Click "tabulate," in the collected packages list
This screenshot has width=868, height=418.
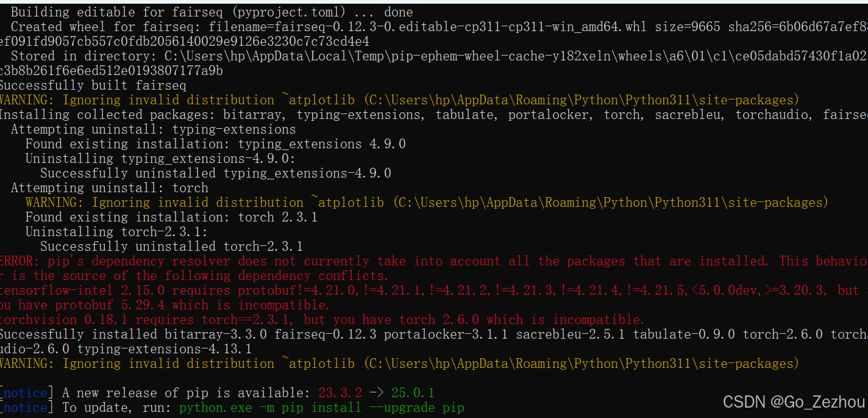(466, 115)
